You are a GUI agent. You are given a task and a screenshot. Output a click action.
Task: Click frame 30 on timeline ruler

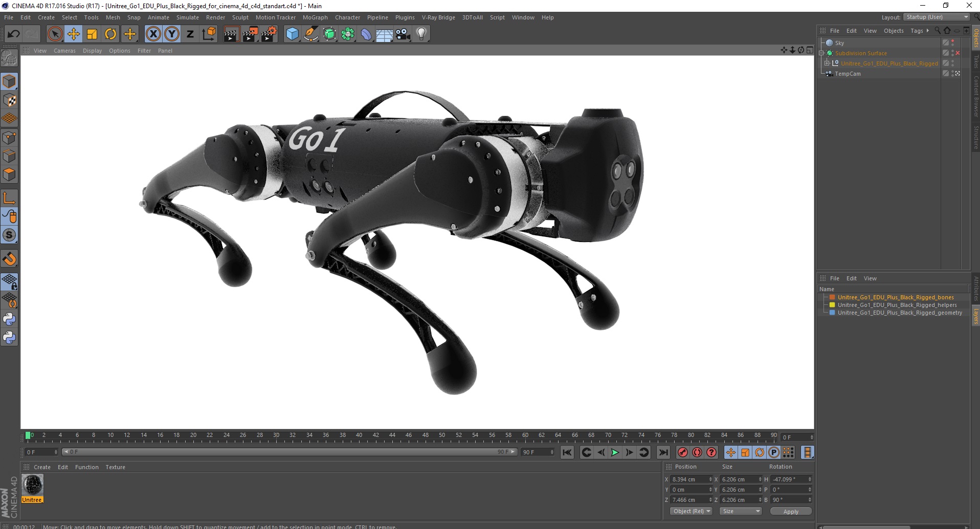tap(276, 435)
